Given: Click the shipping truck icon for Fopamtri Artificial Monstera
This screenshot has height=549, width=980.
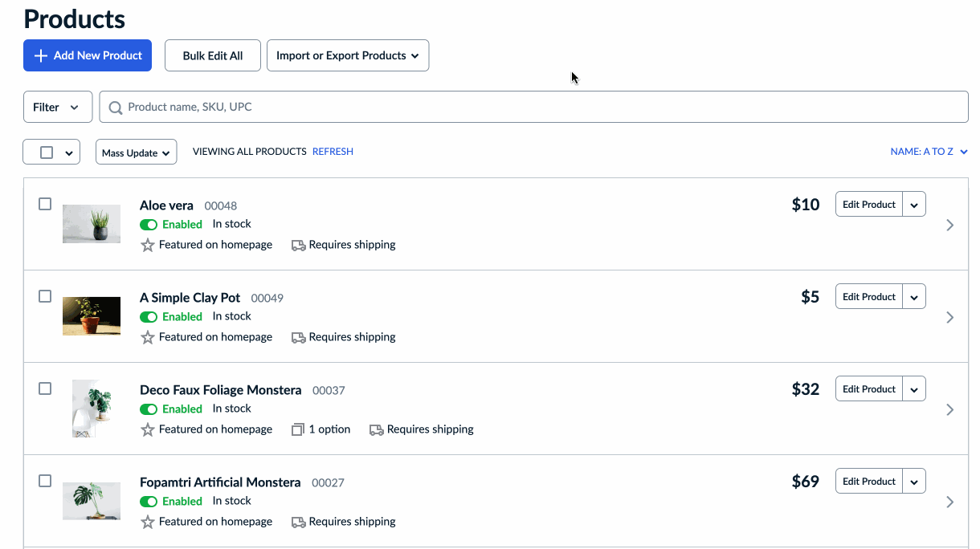Looking at the screenshot, I should click(298, 522).
